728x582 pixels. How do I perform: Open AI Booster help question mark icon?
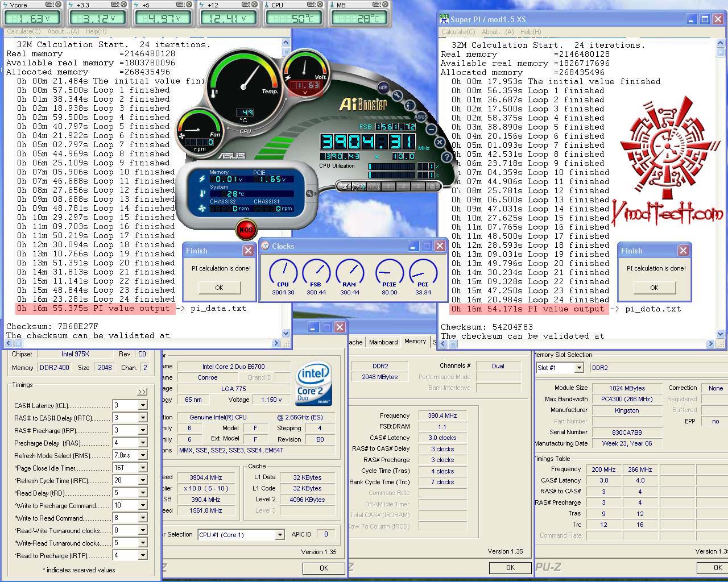coord(447,157)
